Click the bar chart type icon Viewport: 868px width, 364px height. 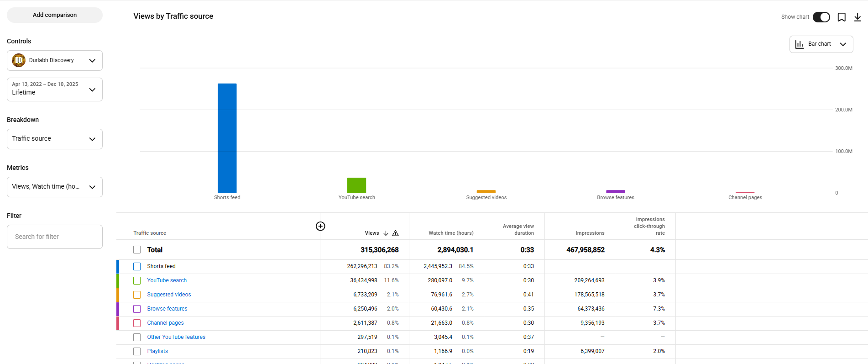[x=799, y=44]
